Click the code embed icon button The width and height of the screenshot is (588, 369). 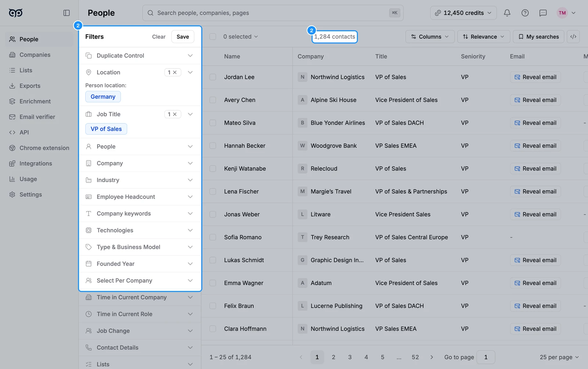point(573,36)
